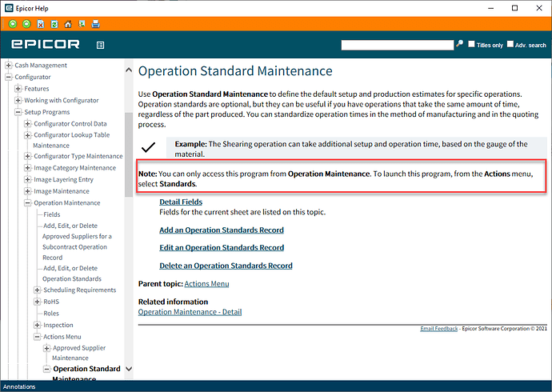552x392 pixels.
Task: Click the Refresh page icon
Action: (54, 24)
